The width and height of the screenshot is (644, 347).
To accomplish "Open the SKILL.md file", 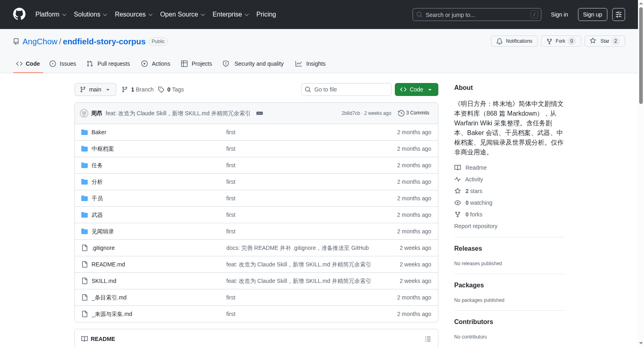I will pos(104,281).
